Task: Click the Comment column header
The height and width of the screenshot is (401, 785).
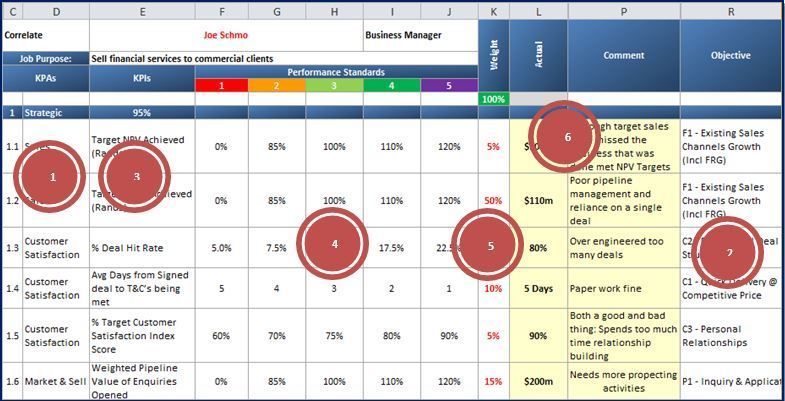Action: 624,56
